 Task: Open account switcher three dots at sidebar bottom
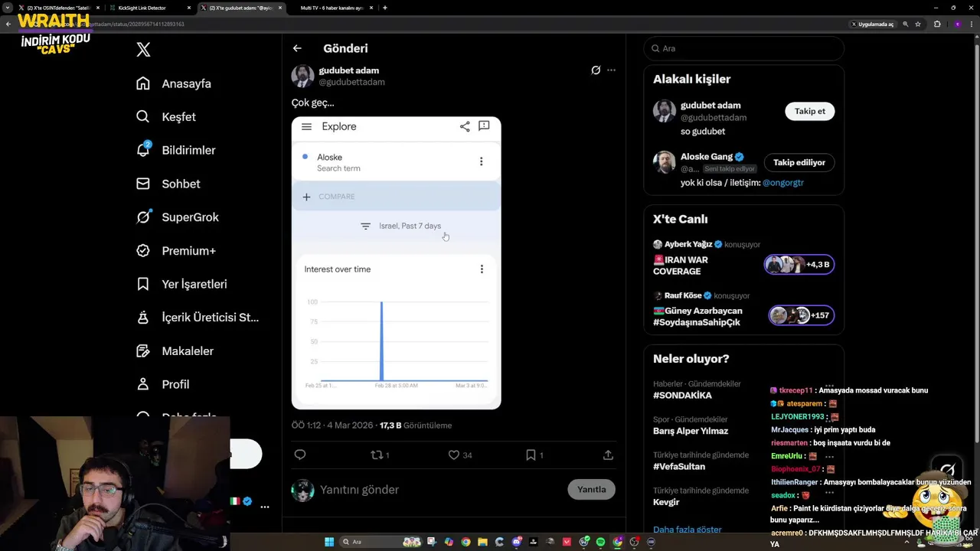click(x=264, y=507)
